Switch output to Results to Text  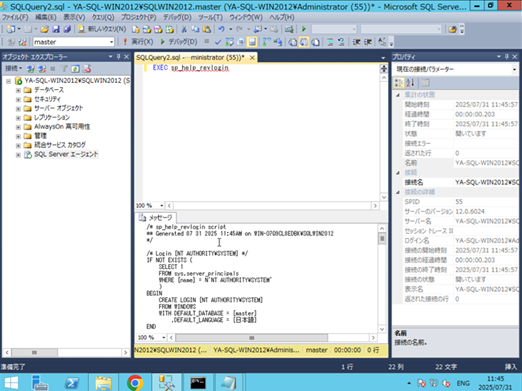tap(292, 42)
